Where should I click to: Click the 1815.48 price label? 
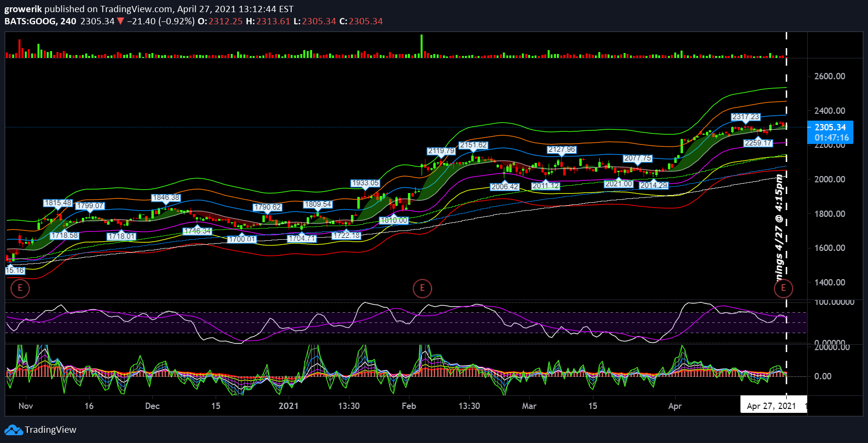click(57, 203)
